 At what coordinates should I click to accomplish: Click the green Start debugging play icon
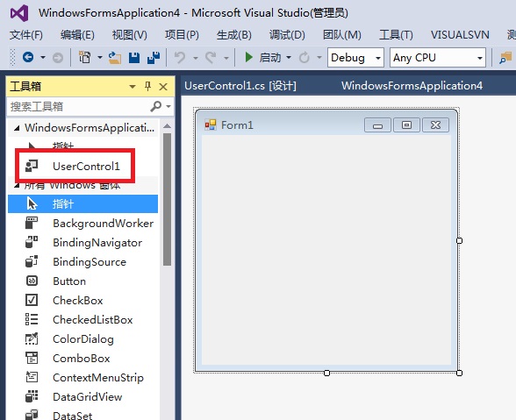tap(249, 57)
